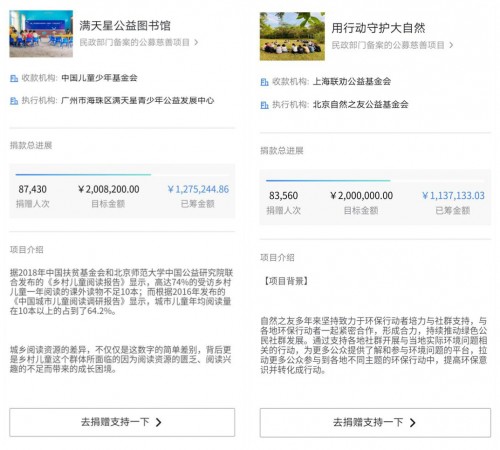Open 民政部门备案的公募慈善项目 link under 用行动守护大自然
This screenshot has width=500, height=450.
pyautogui.click(x=388, y=45)
